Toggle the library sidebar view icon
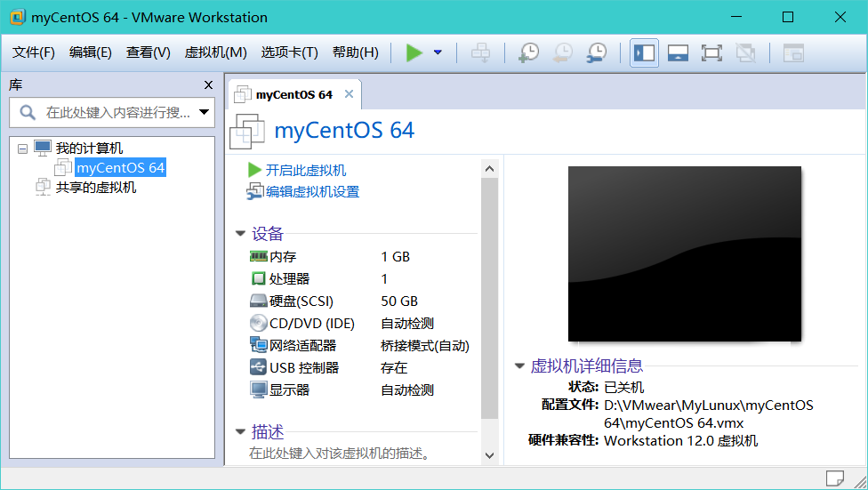 coord(645,53)
